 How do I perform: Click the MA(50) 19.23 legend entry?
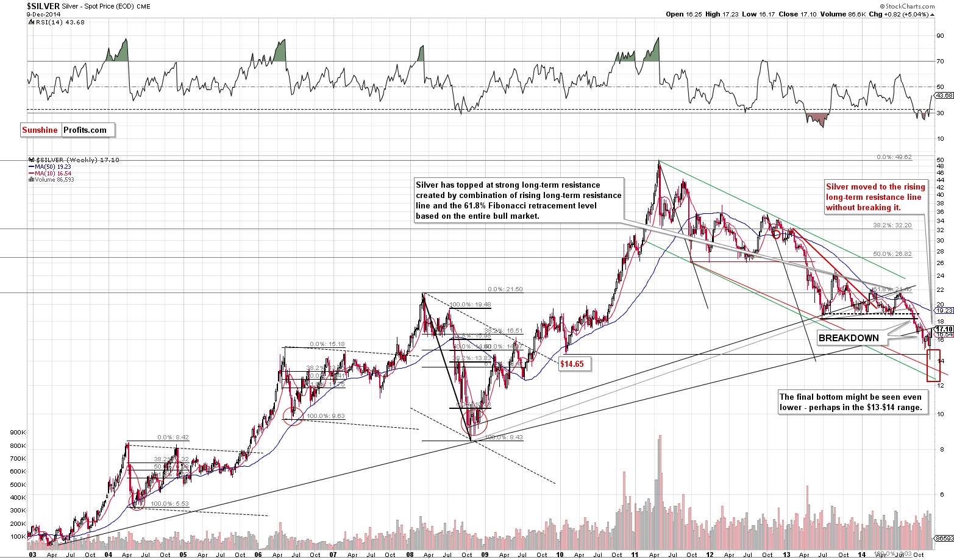(49, 166)
